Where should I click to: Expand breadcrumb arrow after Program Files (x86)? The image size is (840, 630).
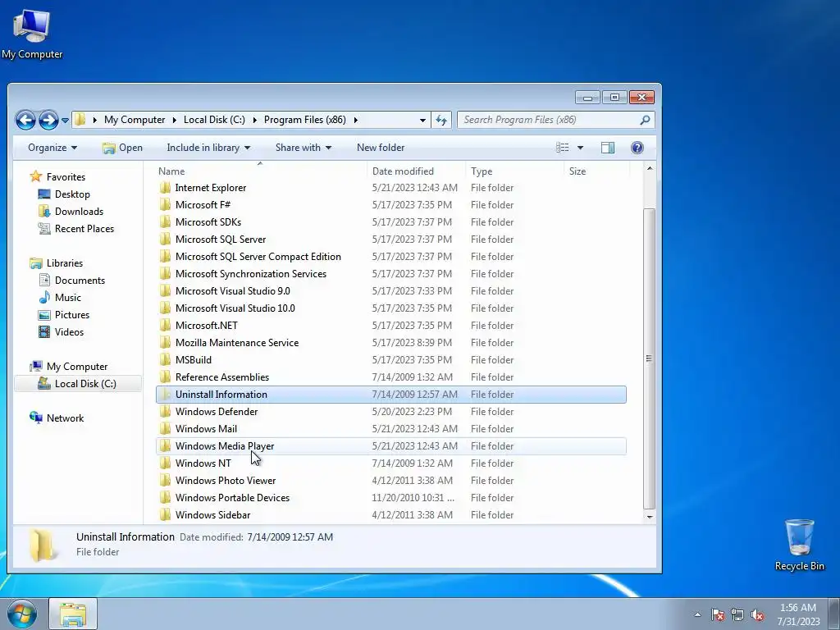pyautogui.click(x=355, y=120)
